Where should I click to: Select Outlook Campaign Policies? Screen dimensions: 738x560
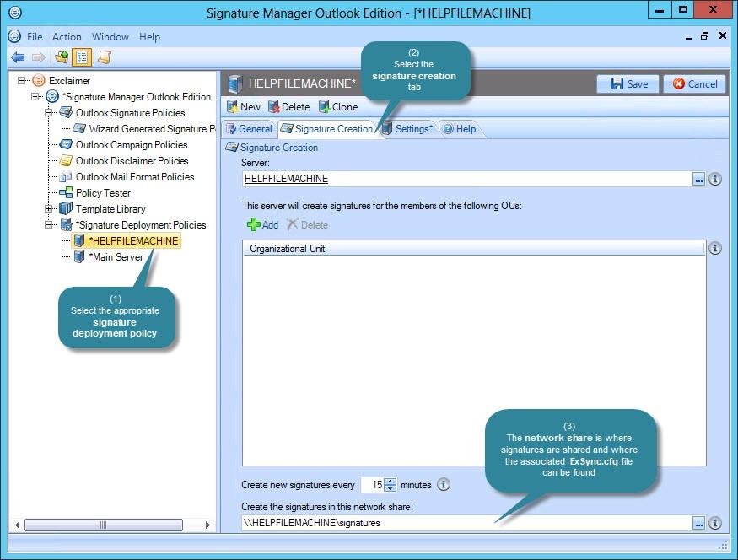[x=132, y=144]
